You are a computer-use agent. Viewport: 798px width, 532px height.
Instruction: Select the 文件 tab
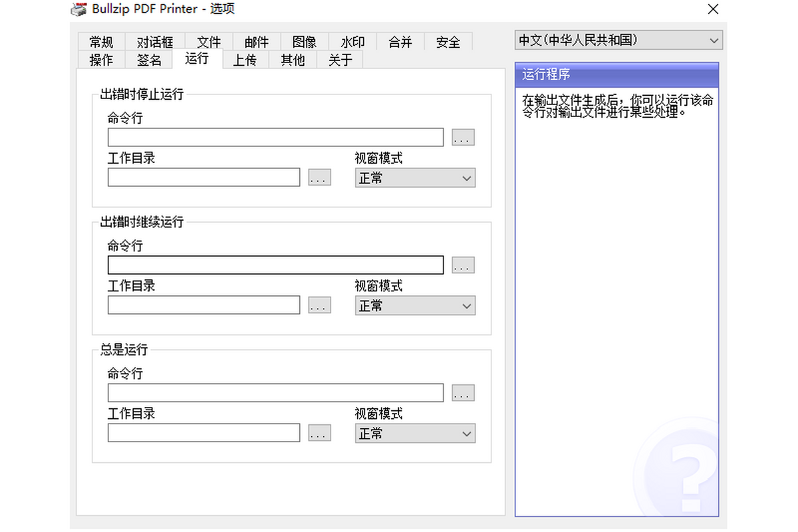coord(209,42)
